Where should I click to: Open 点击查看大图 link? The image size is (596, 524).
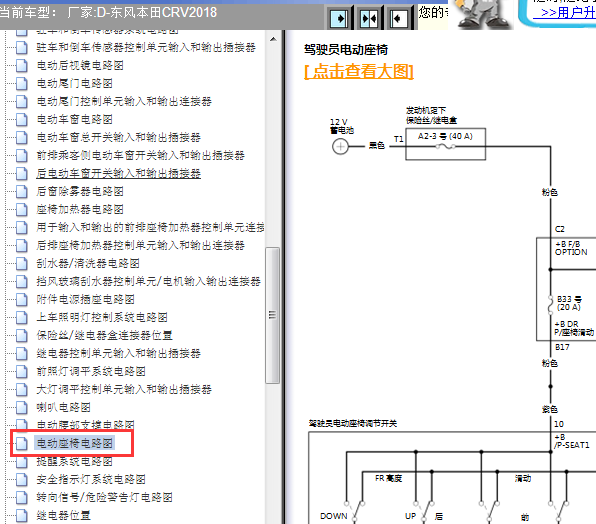(x=359, y=71)
